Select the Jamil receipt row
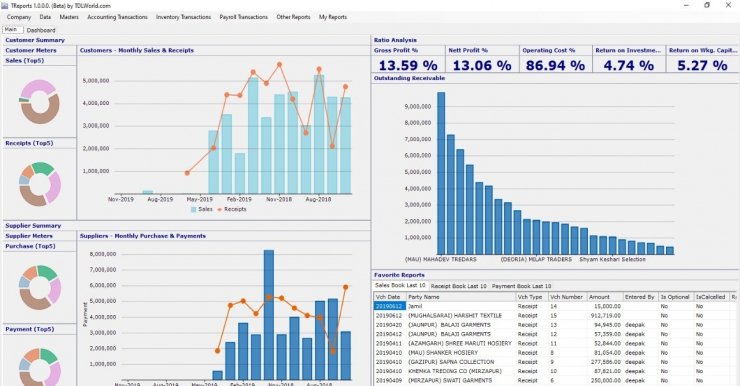Screen dimensions: 740x386 click(x=555, y=306)
